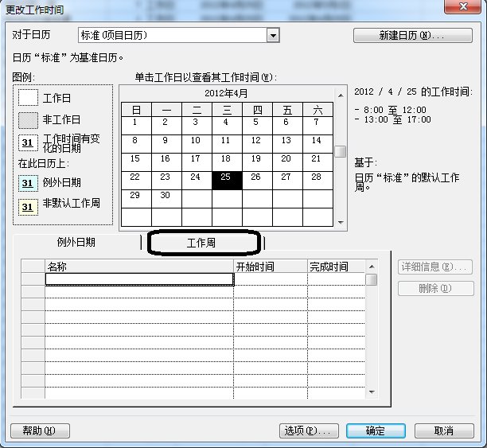Click the 2012年4月 month title
The height and width of the screenshot is (448, 487).
[226, 93]
